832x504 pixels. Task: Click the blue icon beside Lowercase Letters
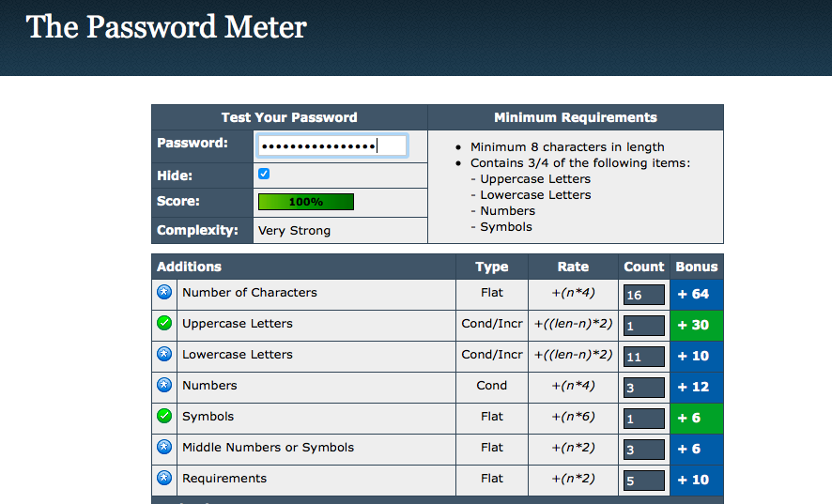164,354
